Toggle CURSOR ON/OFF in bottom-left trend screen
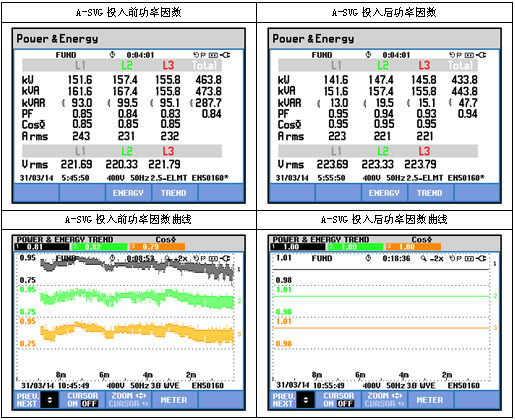 point(83,400)
